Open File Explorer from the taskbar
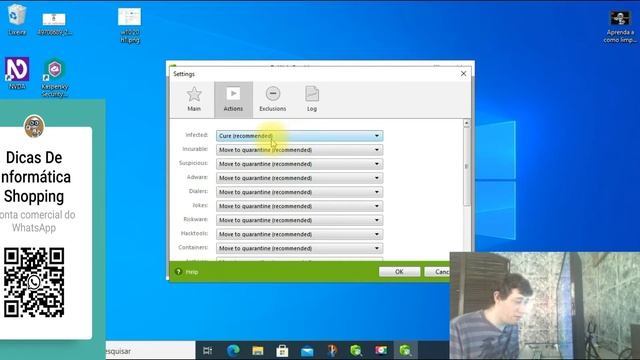 (258, 351)
